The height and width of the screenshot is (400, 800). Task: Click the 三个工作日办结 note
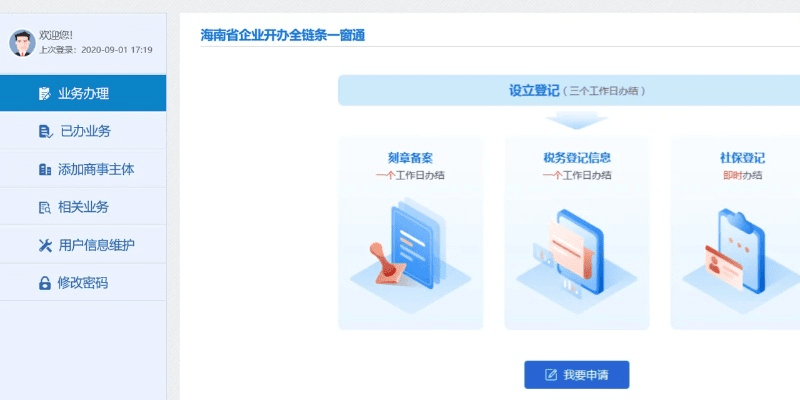605,91
